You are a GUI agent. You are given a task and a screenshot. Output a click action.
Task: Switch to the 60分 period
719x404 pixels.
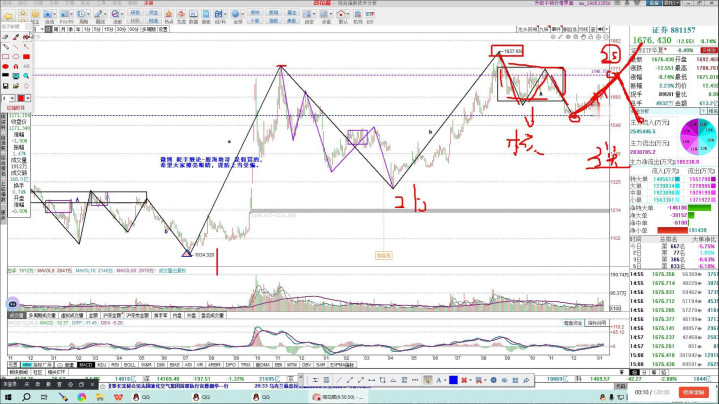click(133, 29)
